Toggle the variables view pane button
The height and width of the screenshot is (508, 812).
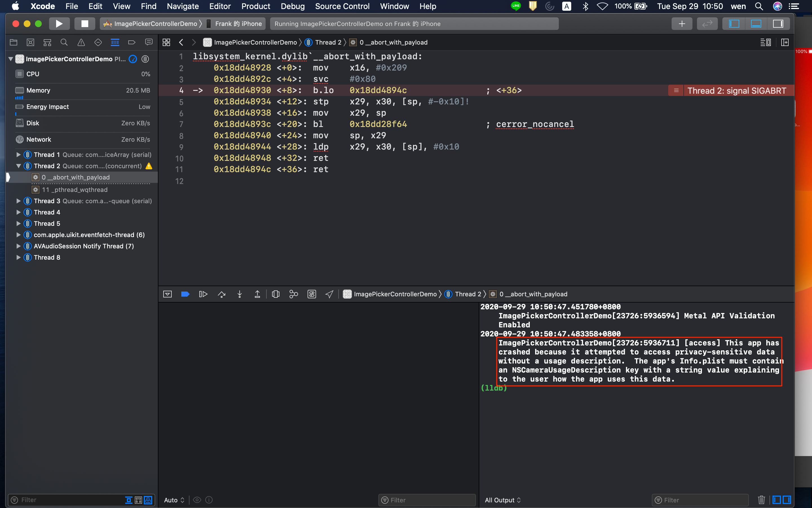pos(776,500)
